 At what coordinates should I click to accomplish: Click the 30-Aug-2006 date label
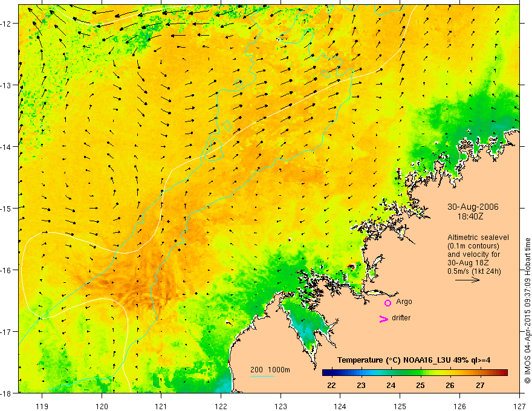473,207
